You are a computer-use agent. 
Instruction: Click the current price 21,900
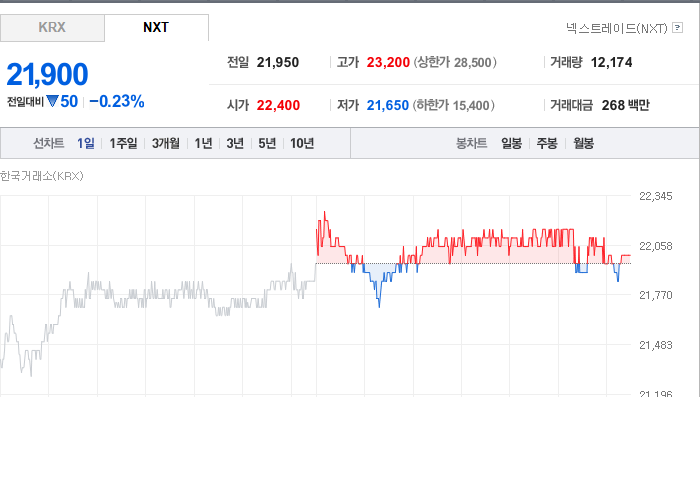coord(47,74)
